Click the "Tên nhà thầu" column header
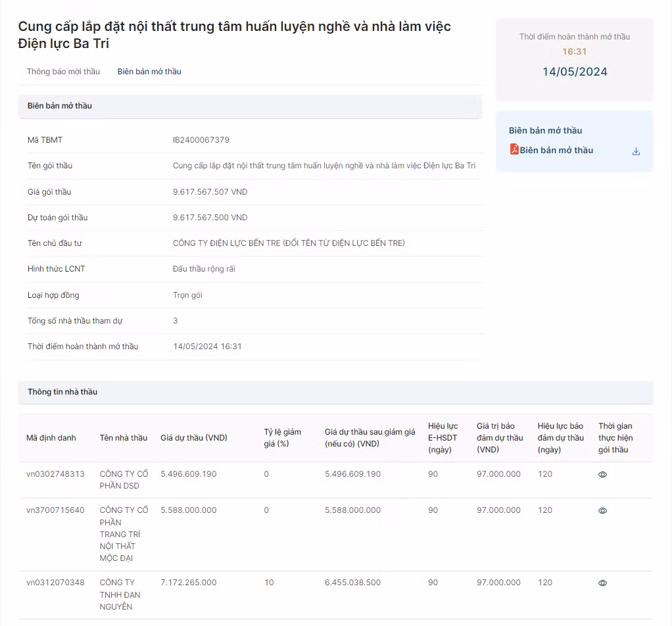The width and height of the screenshot is (672, 626). coord(124,438)
